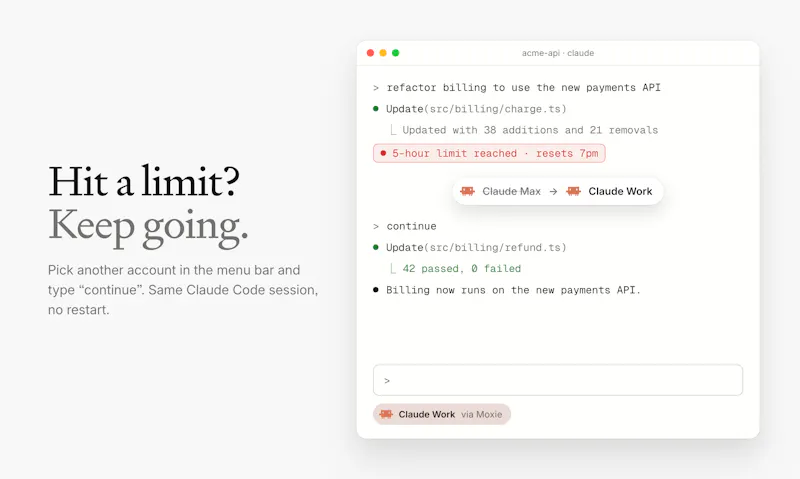Click the 'via Moxie' label in badge
800x479 pixels.
pos(482,414)
